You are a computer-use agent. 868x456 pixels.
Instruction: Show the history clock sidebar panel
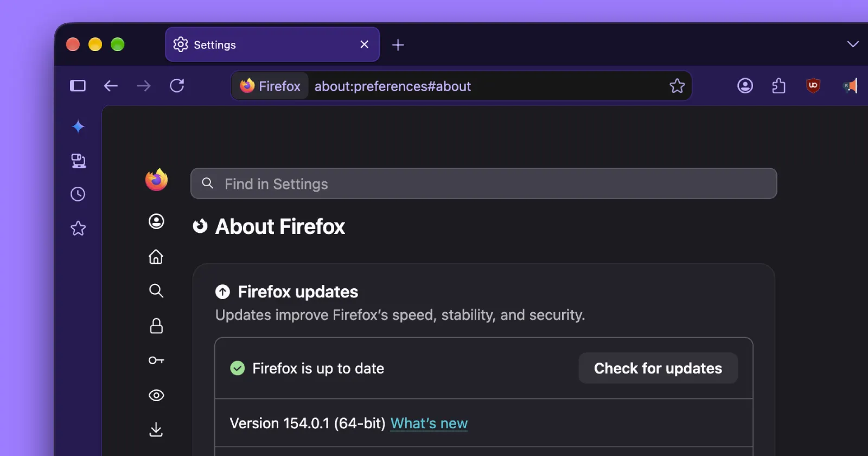coord(78,194)
